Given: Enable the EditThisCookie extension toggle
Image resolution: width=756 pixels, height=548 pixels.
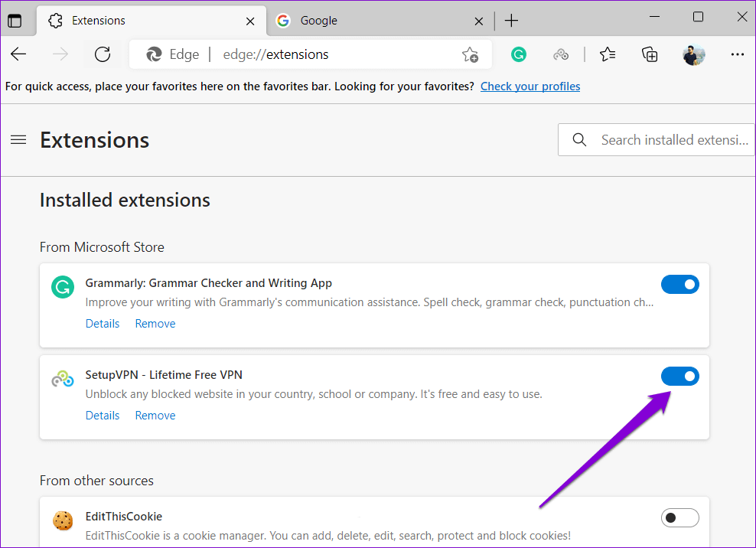Looking at the screenshot, I should (x=679, y=518).
